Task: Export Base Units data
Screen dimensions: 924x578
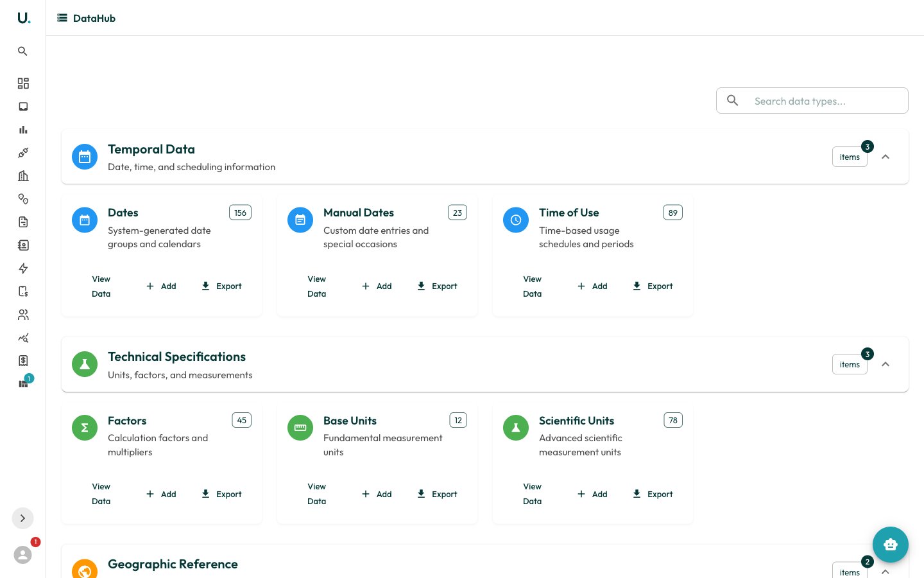Action: coord(437,494)
